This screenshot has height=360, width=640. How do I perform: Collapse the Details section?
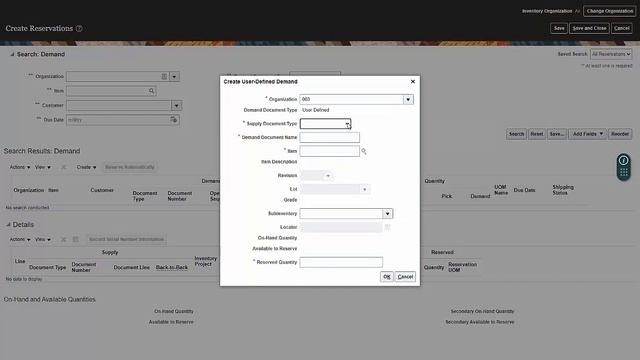[8, 224]
